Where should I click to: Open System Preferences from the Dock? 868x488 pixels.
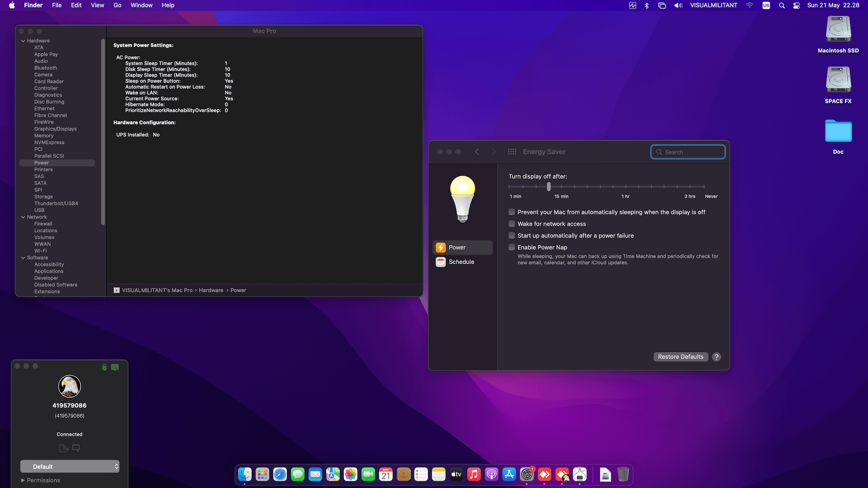[527, 474]
